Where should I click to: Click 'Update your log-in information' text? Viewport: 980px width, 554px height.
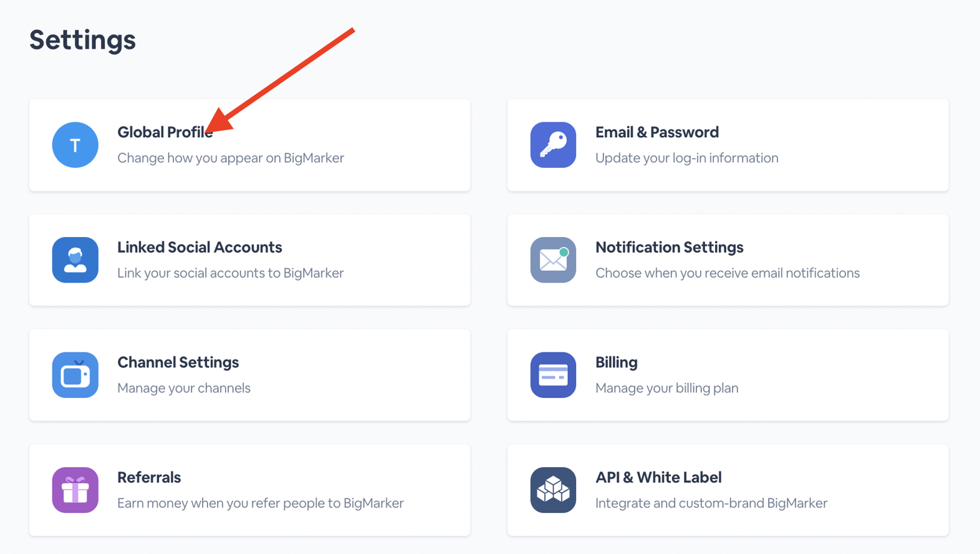pyautogui.click(x=687, y=158)
